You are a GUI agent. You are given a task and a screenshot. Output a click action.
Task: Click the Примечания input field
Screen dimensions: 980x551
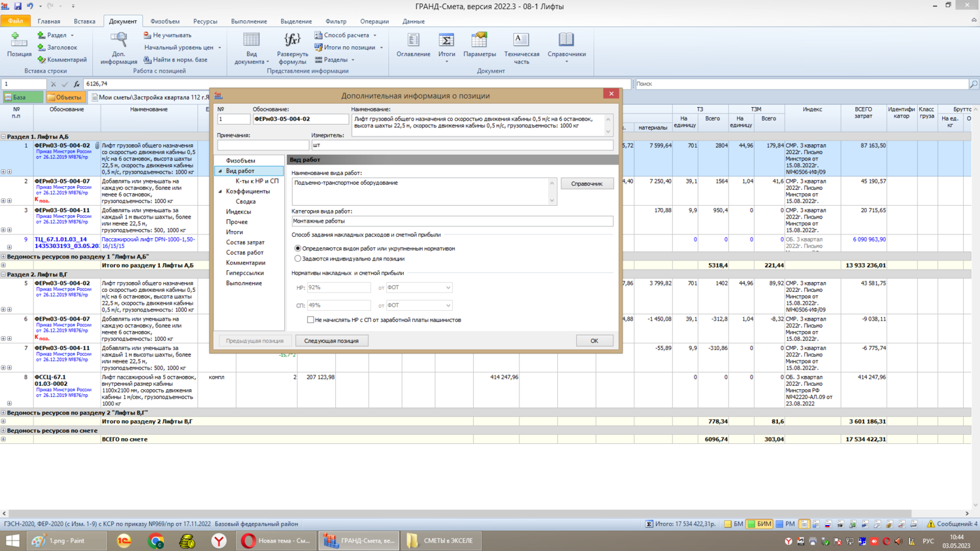263,145
